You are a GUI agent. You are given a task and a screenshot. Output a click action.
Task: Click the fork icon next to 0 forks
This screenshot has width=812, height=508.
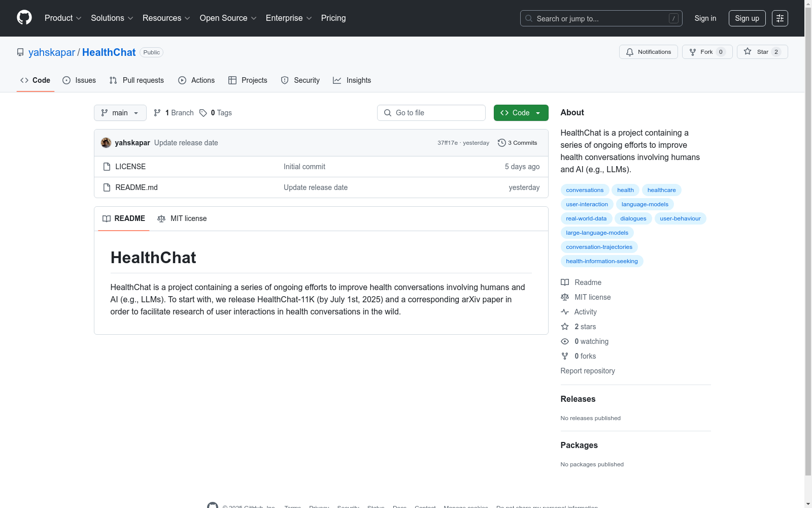point(565,356)
